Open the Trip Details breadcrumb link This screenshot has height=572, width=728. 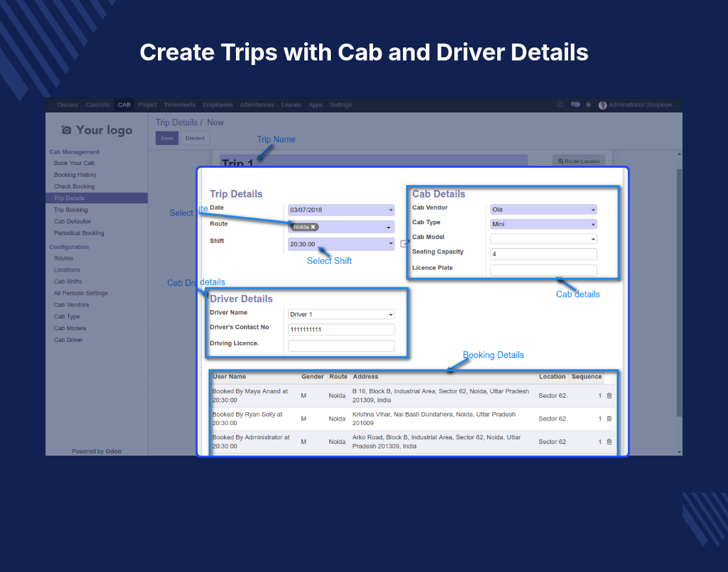[x=176, y=123]
